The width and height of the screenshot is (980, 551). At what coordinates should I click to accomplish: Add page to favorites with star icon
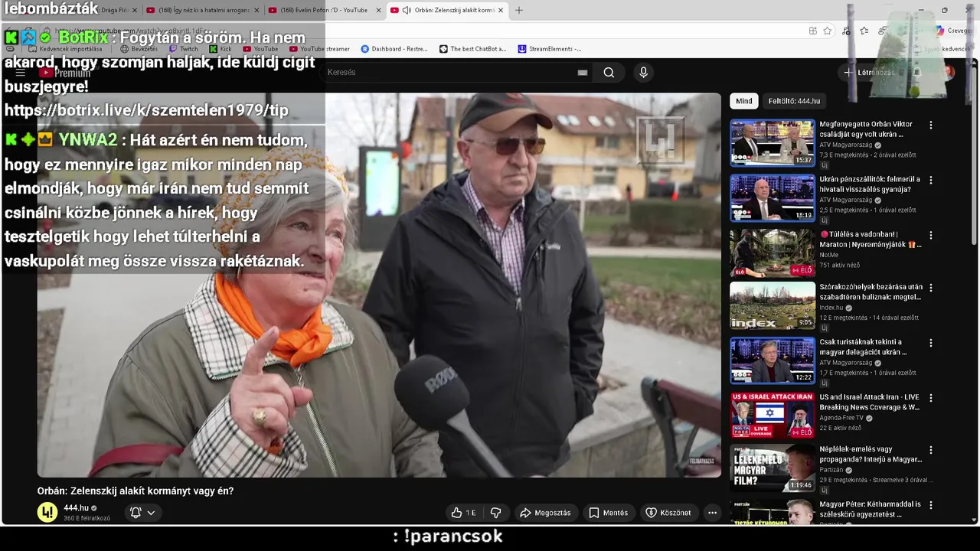(828, 31)
